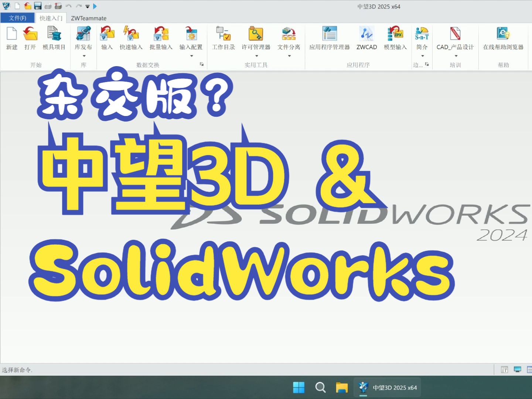Screen dimensions: 532x399
Task: Expand the 简介 dropdown arrow
Action: [422, 56]
